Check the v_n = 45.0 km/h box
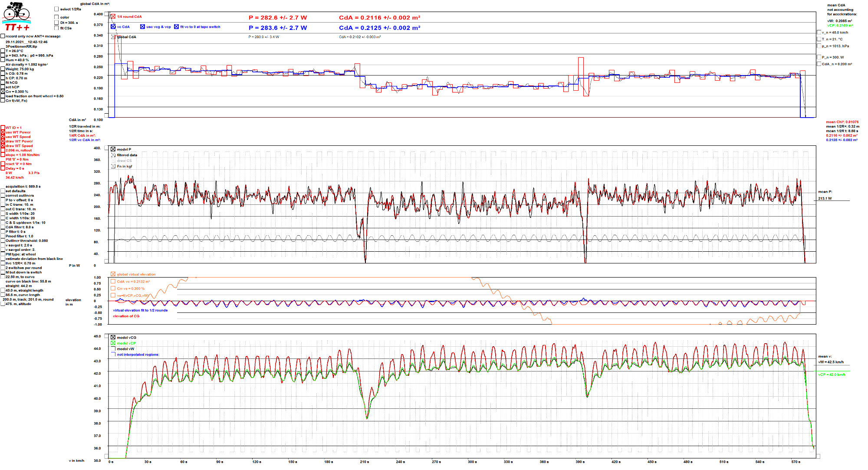The image size is (868, 470). pyautogui.click(x=819, y=33)
